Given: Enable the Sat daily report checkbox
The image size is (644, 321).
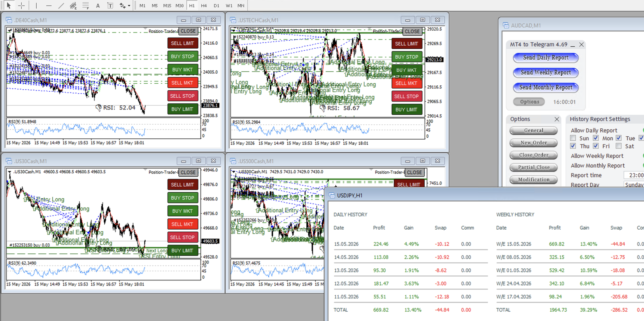Looking at the screenshot, I should coord(619,146).
